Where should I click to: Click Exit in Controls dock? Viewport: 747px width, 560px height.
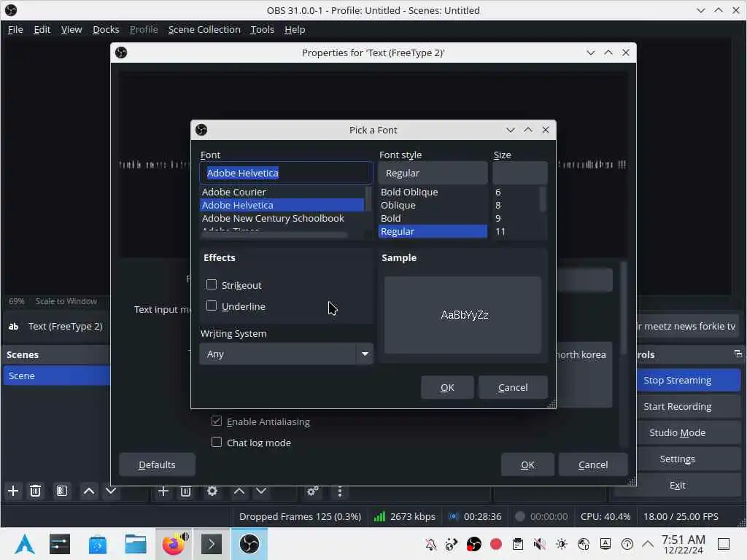point(678,485)
